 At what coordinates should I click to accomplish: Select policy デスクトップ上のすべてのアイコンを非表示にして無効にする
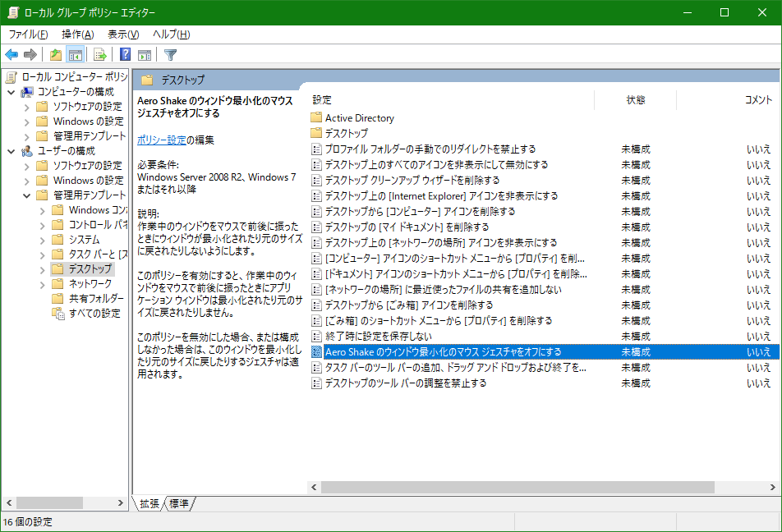coord(436,164)
